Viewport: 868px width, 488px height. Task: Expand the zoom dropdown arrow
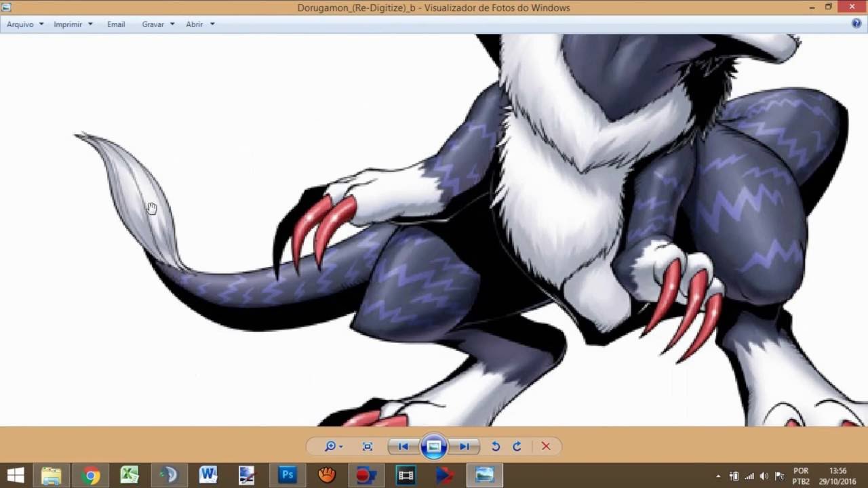340,447
